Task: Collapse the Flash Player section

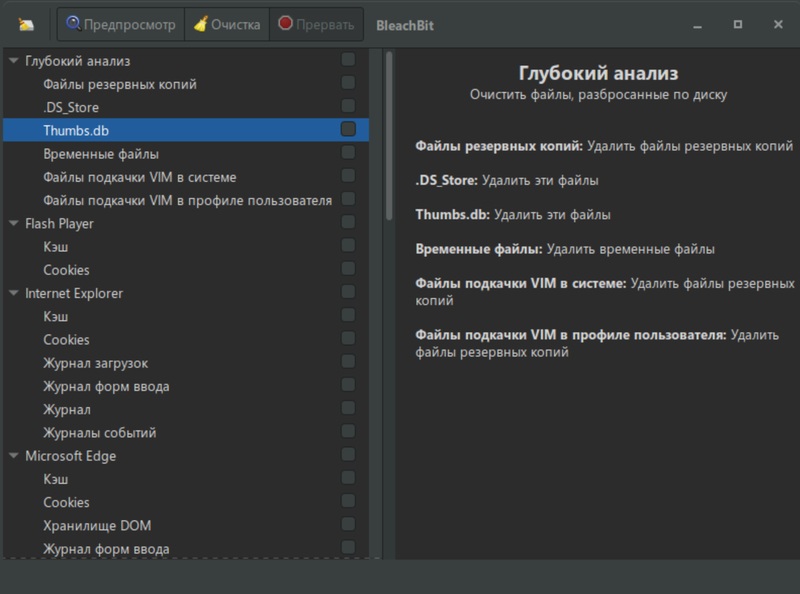Action: point(13,224)
